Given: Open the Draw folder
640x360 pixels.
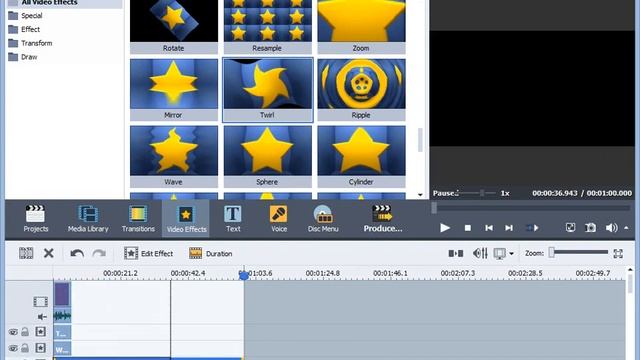Looking at the screenshot, I should click(23, 57).
